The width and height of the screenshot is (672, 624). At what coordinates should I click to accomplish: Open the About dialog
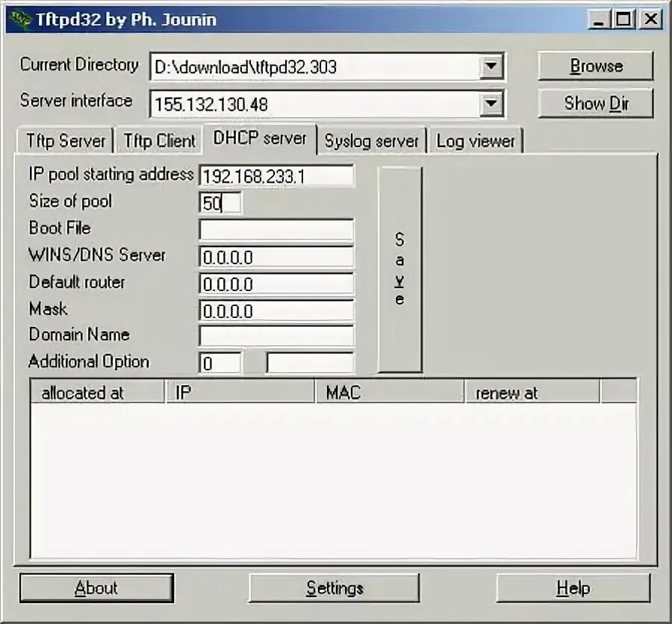tap(96, 588)
